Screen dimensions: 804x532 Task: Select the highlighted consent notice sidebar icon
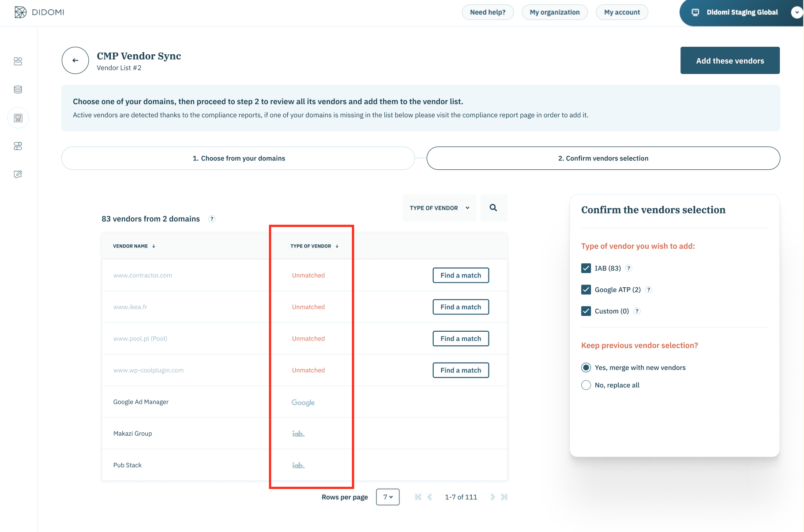(x=18, y=117)
